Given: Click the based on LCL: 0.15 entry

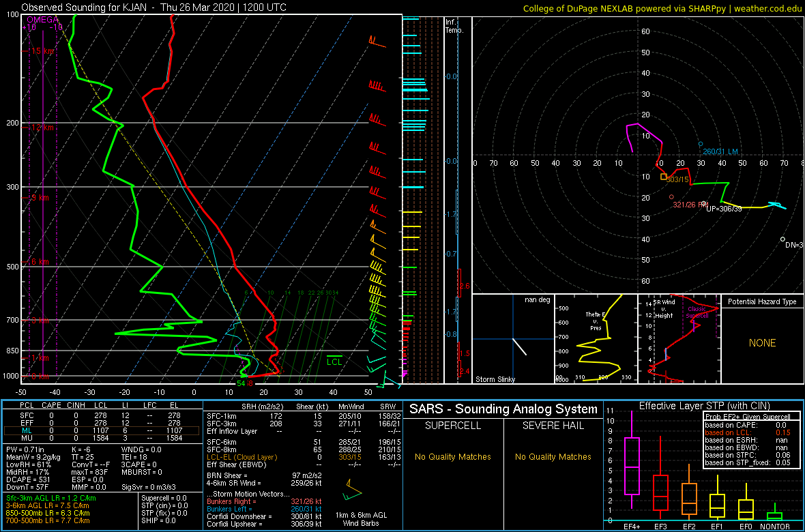Looking at the screenshot, I should (x=749, y=432).
